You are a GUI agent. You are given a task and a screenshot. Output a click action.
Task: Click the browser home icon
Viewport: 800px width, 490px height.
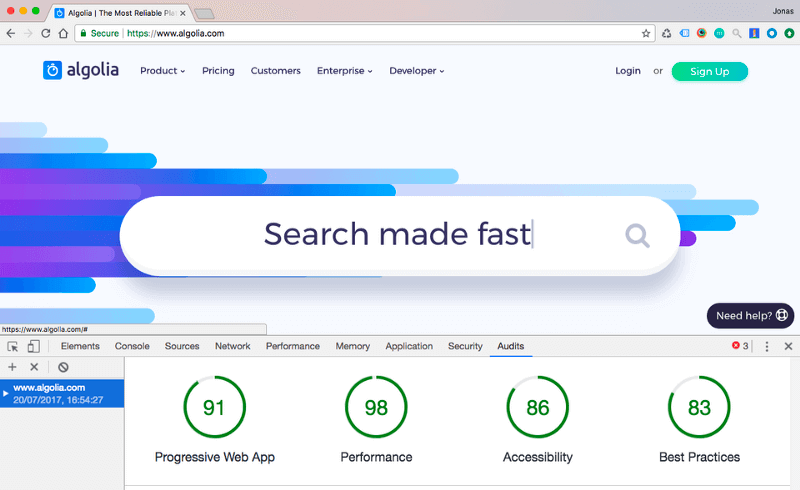[x=63, y=34]
